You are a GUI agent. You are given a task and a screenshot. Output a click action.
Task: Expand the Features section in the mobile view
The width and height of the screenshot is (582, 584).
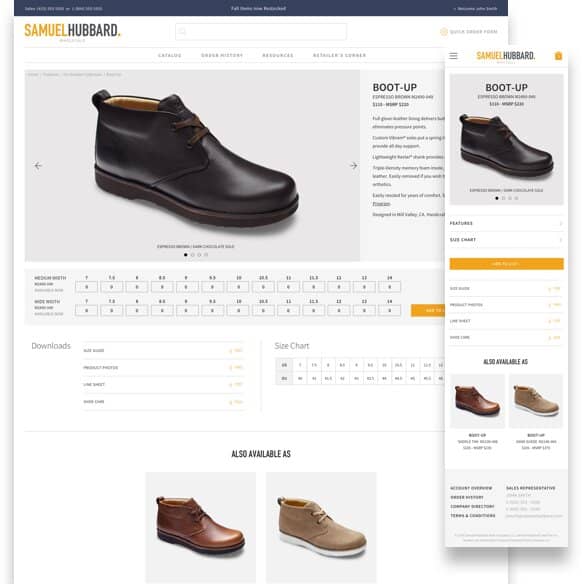tap(506, 223)
